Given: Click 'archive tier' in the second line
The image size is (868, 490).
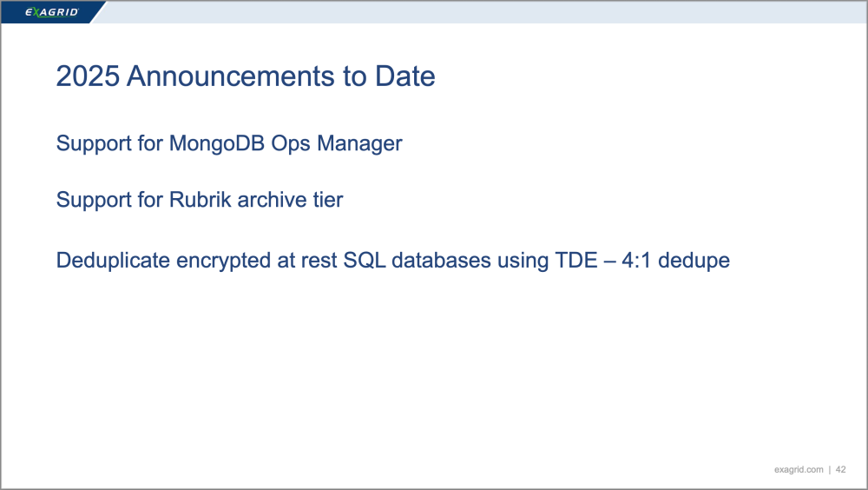Looking at the screenshot, I should tap(290, 200).
